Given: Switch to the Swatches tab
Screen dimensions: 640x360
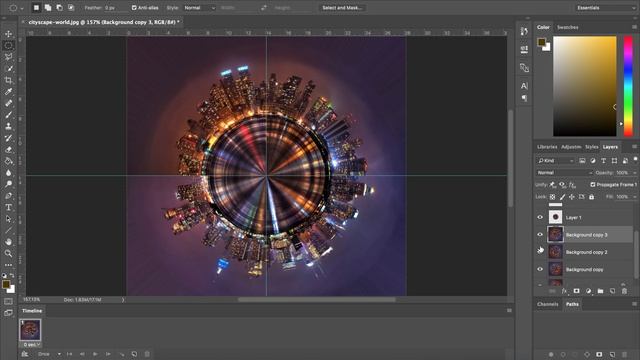Looking at the screenshot, I should 568,27.
